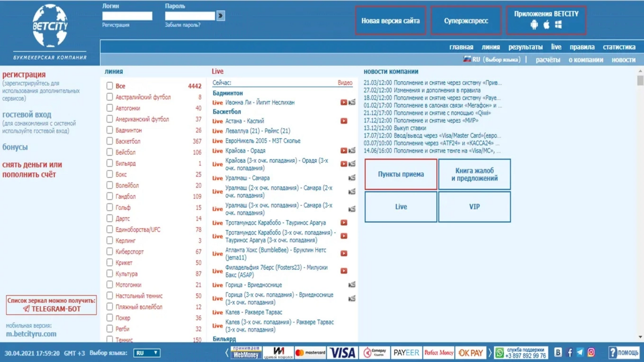Open RU (Выбор языка) language selector
The height and width of the screenshot is (362, 644).
pos(492,60)
